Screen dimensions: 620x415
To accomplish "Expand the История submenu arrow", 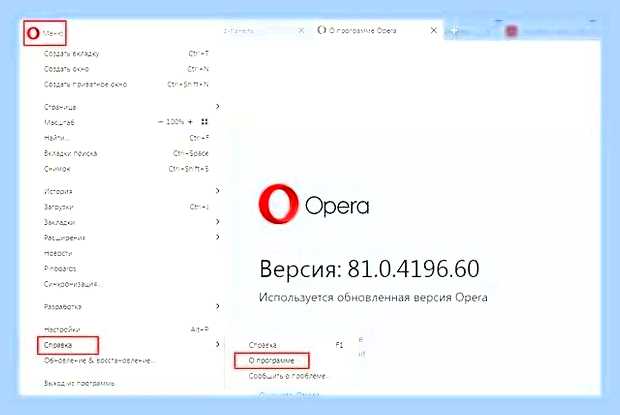I will [x=217, y=191].
